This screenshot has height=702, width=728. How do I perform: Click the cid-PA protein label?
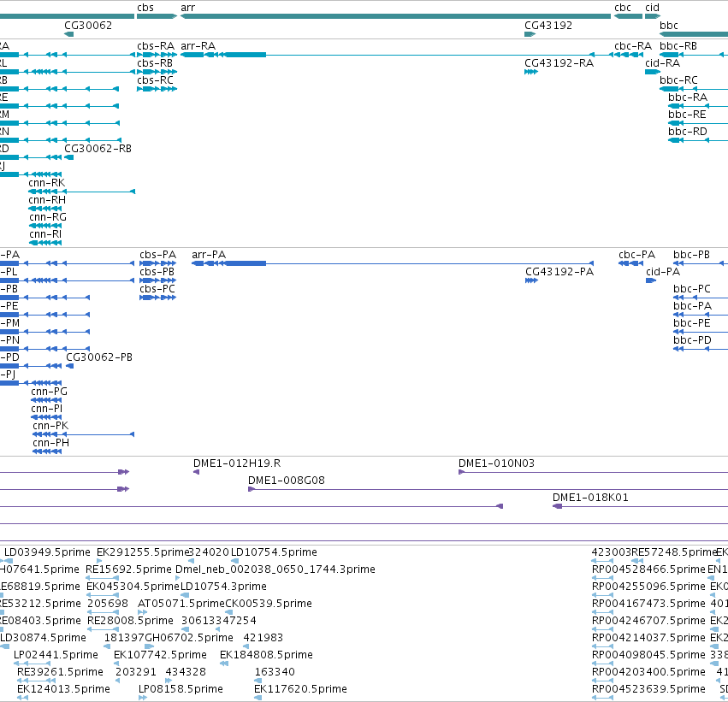pos(663,272)
